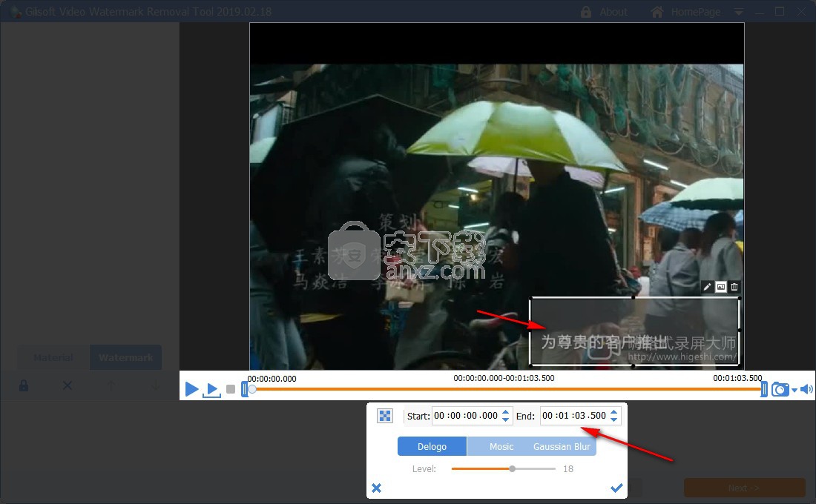816x504 pixels.
Task: Cancel the dialog with the blue X
Action: pyautogui.click(x=376, y=488)
